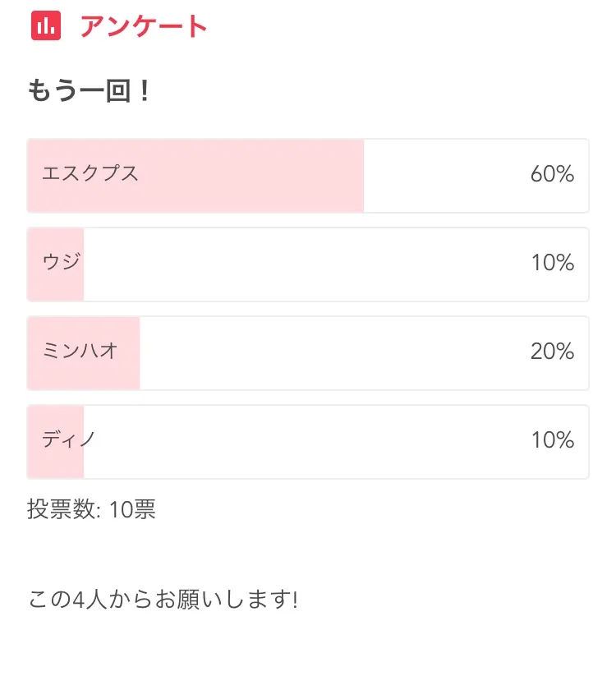
Task: Open the アンケート header title
Action: [x=144, y=26]
